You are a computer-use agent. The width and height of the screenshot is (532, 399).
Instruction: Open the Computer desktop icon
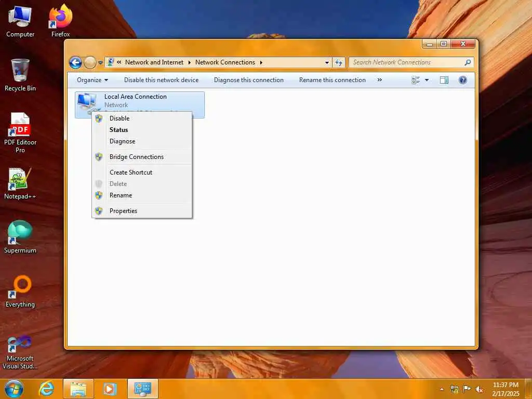(20, 22)
